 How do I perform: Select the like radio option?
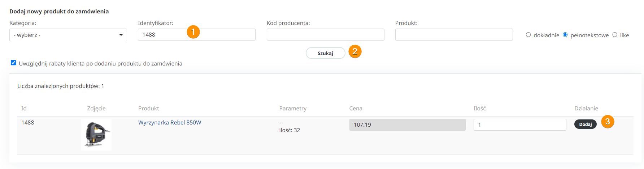click(x=615, y=35)
